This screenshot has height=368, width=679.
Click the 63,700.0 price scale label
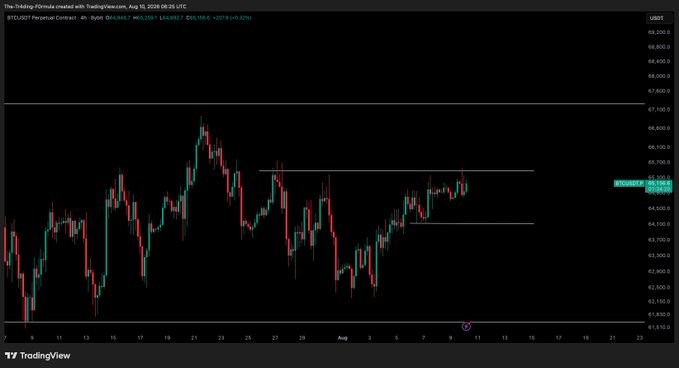pyautogui.click(x=659, y=240)
